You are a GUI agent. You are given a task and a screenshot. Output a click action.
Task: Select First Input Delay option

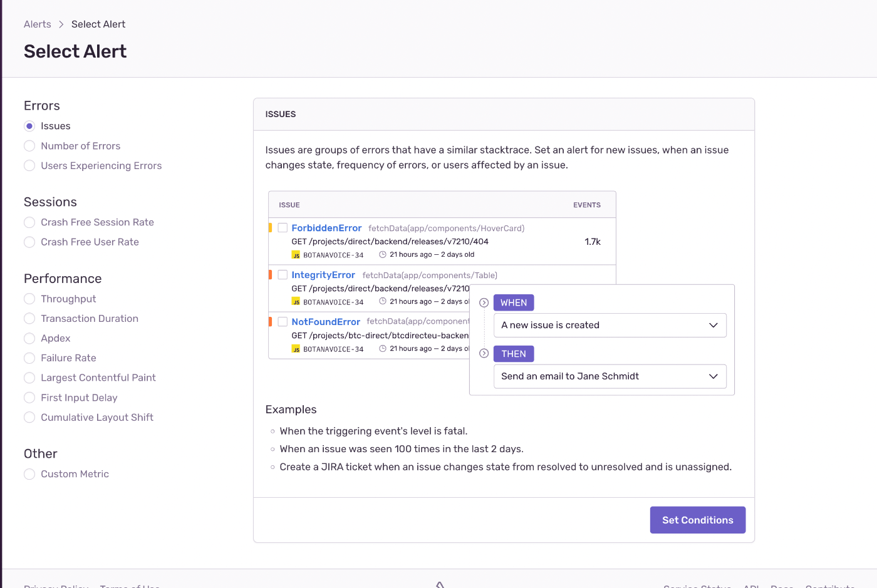tap(29, 398)
